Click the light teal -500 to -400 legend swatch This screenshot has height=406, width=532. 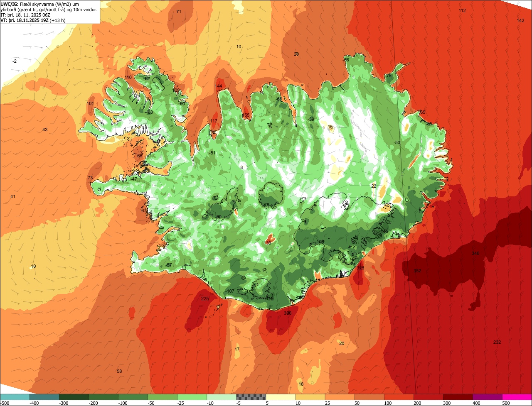[x=15, y=397]
